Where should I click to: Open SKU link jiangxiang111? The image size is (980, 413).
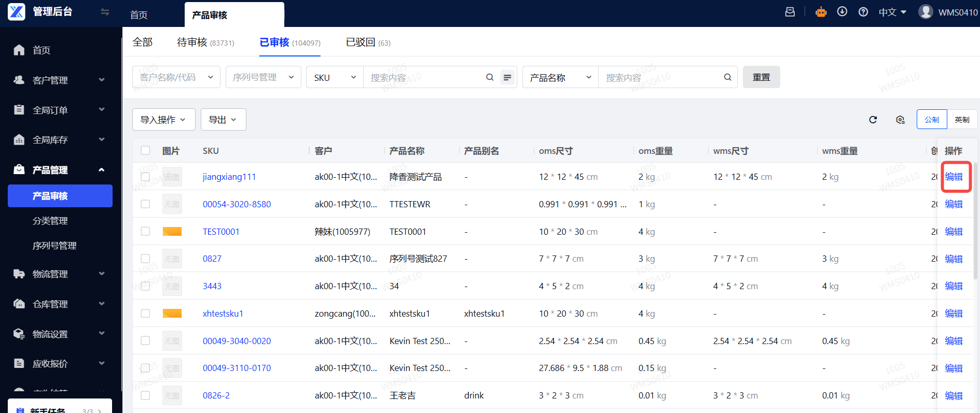click(229, 177)
